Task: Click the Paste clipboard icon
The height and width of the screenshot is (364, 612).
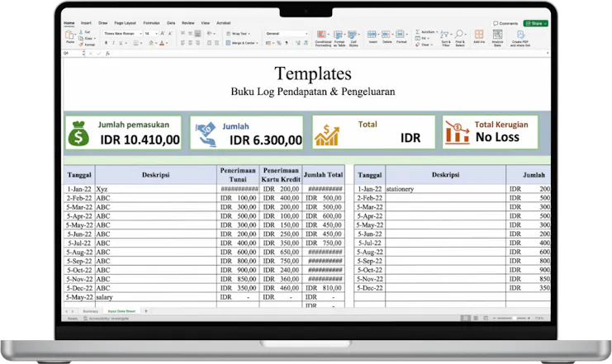Action: [69, 35]
